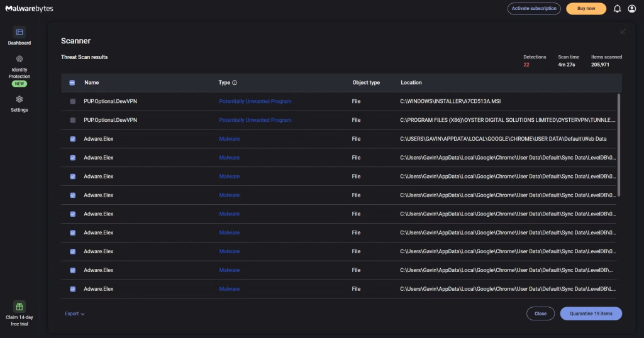Sort results by the Name column header

[x=92, y=83]
